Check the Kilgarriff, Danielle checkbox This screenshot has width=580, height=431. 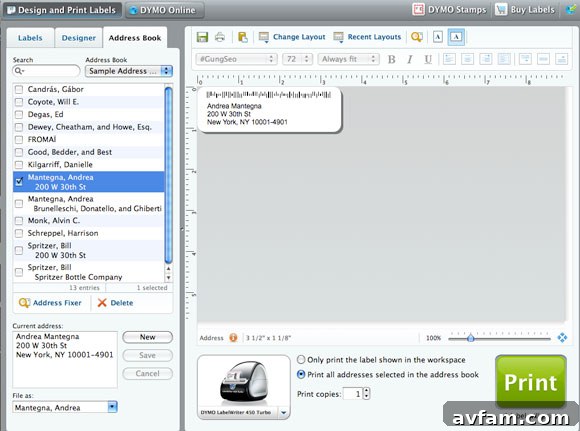pos(19,165)
